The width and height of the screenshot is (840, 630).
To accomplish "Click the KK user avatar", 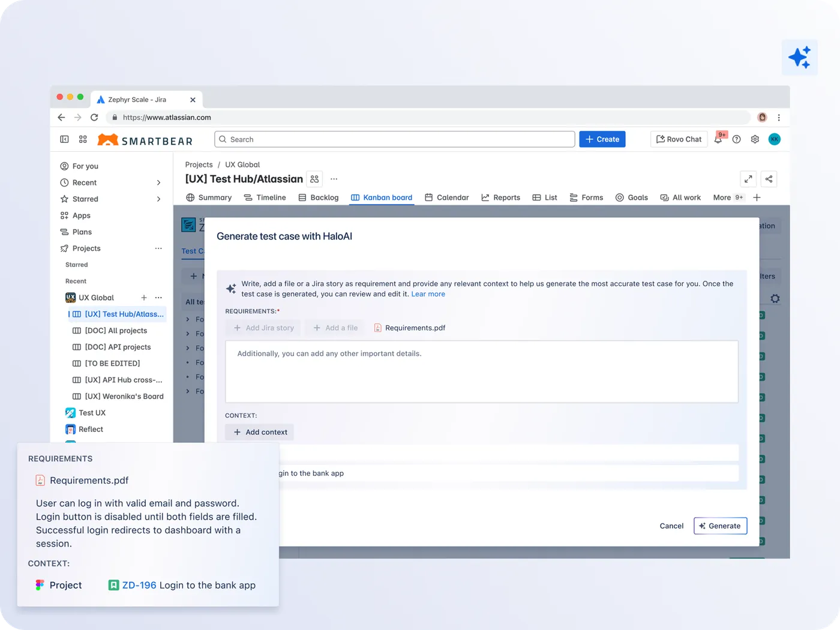I will pos(775,139).
